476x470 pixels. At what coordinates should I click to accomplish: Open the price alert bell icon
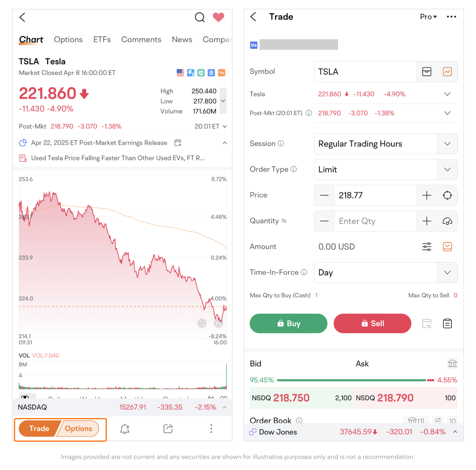point(125,429)
